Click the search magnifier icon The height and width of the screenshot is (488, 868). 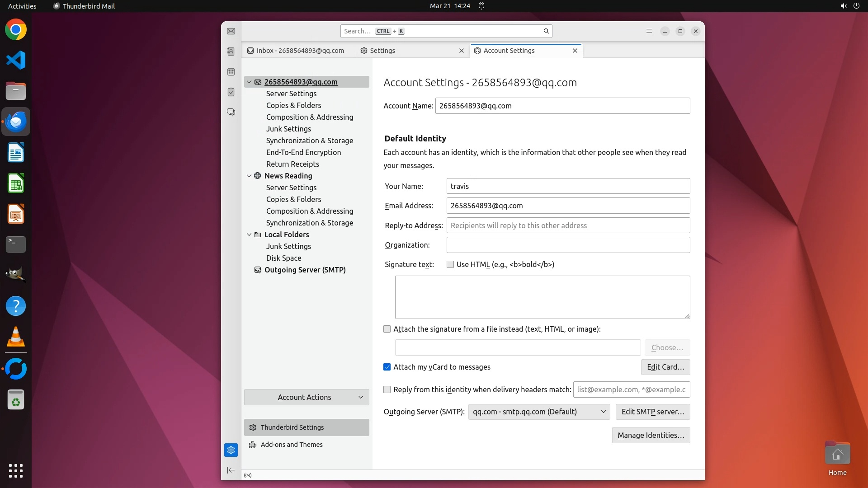point(546,31)
